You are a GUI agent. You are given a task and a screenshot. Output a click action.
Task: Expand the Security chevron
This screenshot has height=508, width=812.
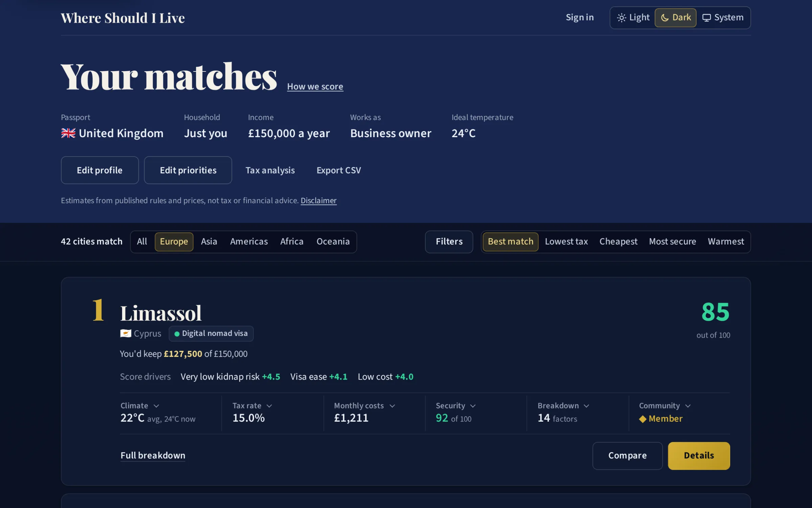(473, 406)
